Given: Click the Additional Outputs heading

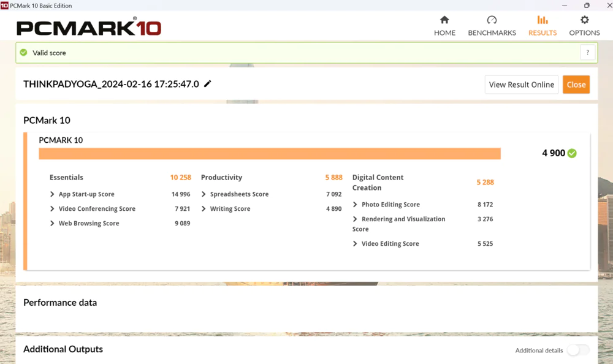Looking at the screenshot, I should point(63,349).
